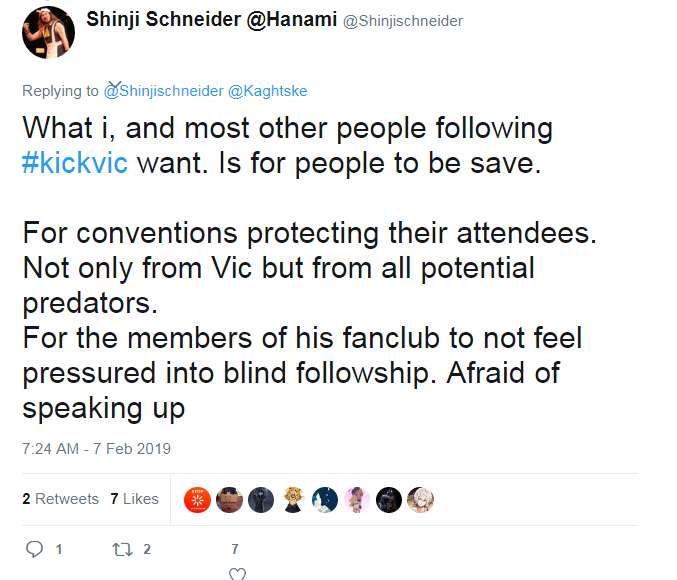Open Shinji Schneider's profile picture
Viewport: 677px width, 580px height.
click(48, 32)
